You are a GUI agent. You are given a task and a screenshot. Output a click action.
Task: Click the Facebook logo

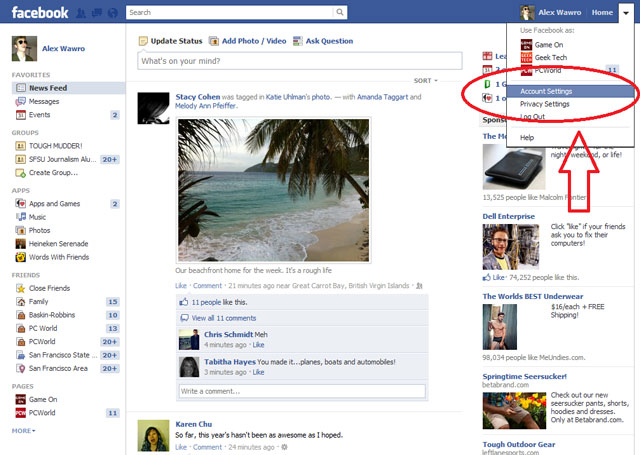(40, 13)
